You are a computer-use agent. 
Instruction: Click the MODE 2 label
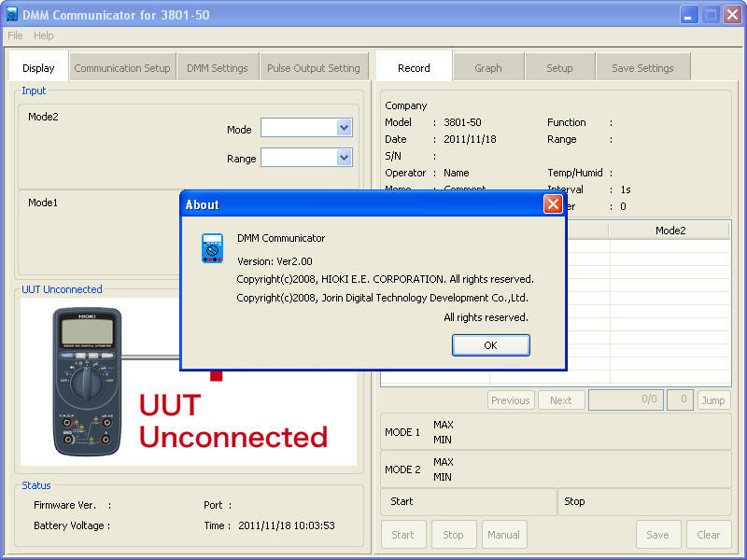click(x=402, y=469)
